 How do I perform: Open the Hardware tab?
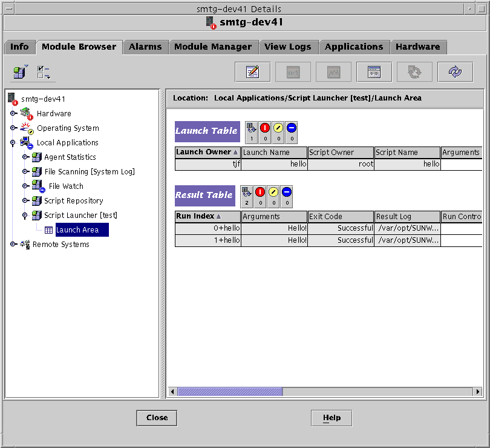click(418, 47)
